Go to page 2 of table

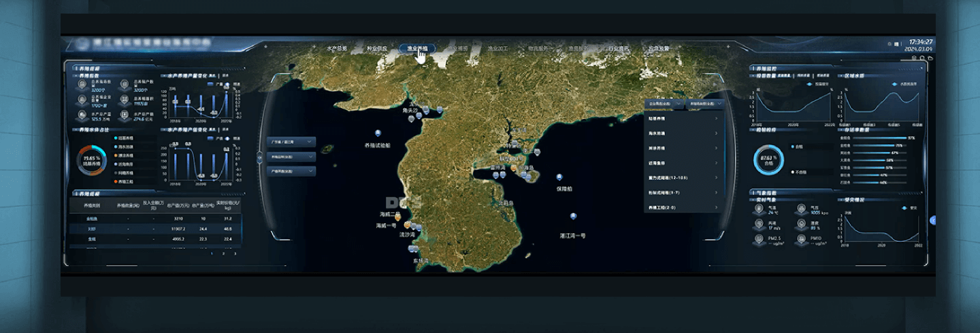(x=224, y=253)
